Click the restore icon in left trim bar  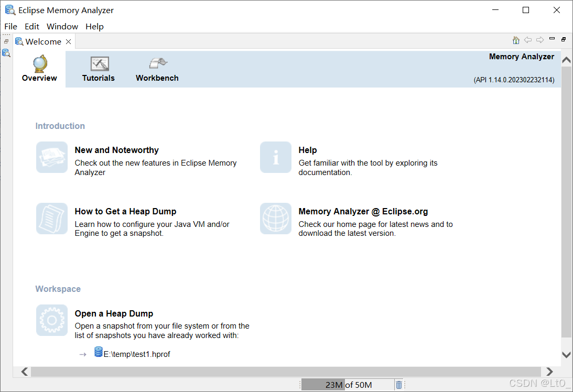coord(6,41)
